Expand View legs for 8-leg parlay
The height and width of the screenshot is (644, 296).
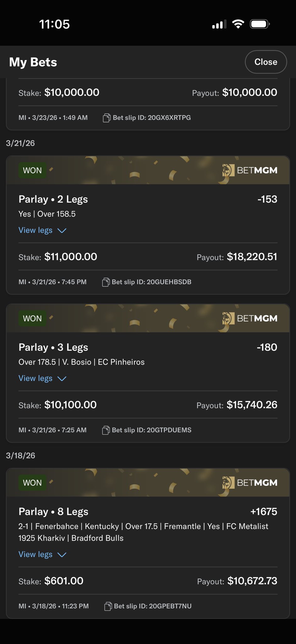coord(42,554)
